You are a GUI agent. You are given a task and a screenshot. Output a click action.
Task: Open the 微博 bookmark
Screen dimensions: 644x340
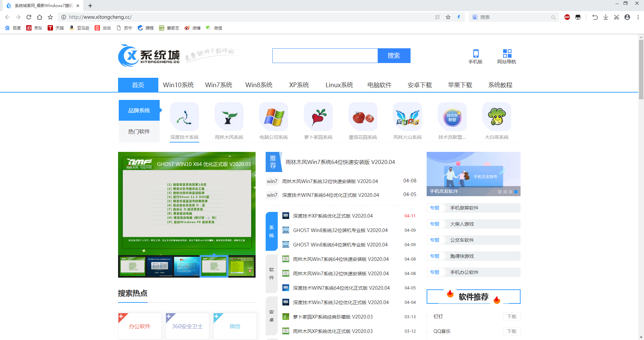[193, 28]
